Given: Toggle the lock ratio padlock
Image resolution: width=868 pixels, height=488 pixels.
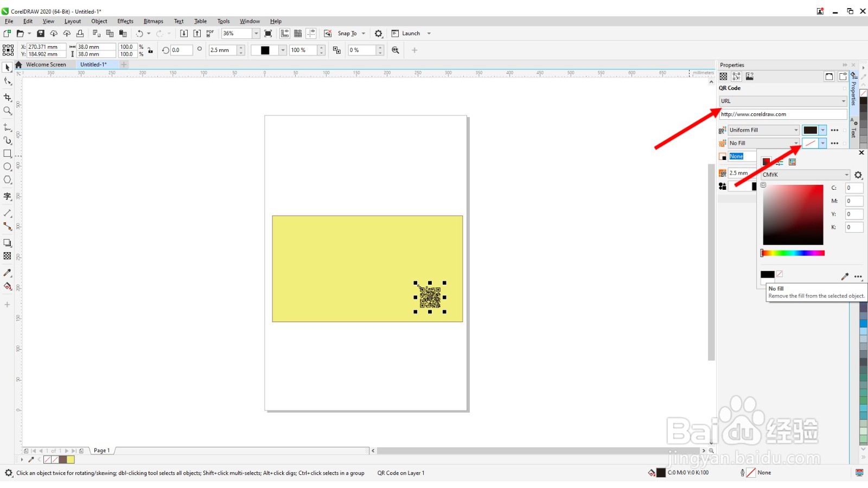Looking at the screenshot, I should (150, 50).
